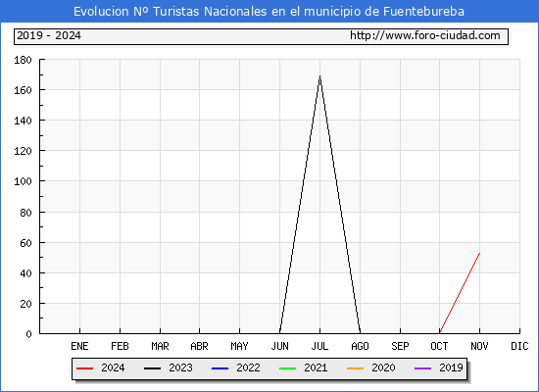The height and width of the screenshot is (392, 539).
Task: Click the 80 value on the y-axis
Action: [25, 213]
